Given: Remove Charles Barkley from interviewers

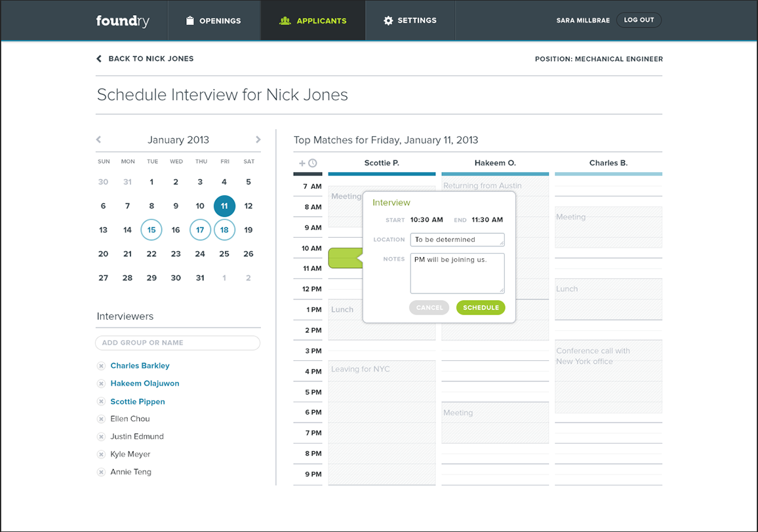Looking at the screenshot, I should coord(101,366).
